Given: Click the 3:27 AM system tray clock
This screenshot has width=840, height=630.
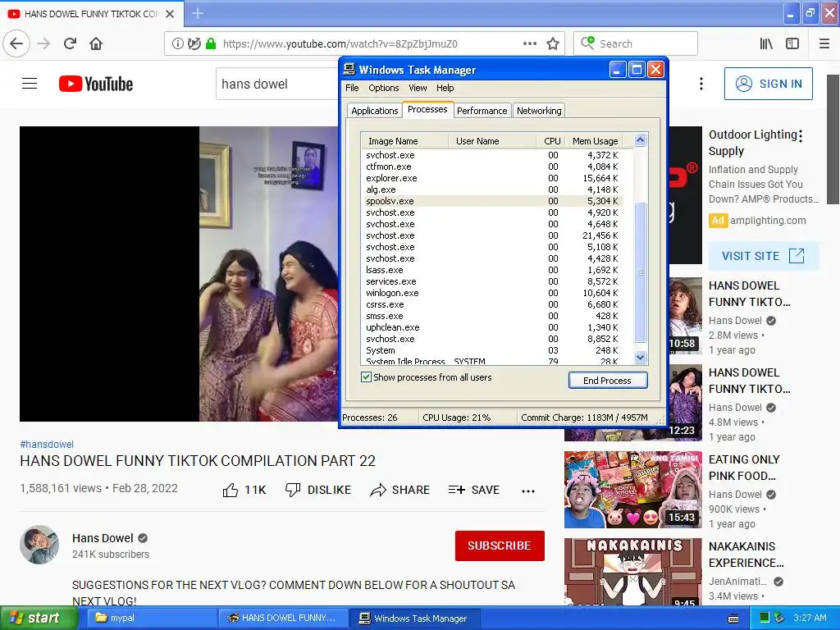Looking at the screenshot, I should [810, 618].
